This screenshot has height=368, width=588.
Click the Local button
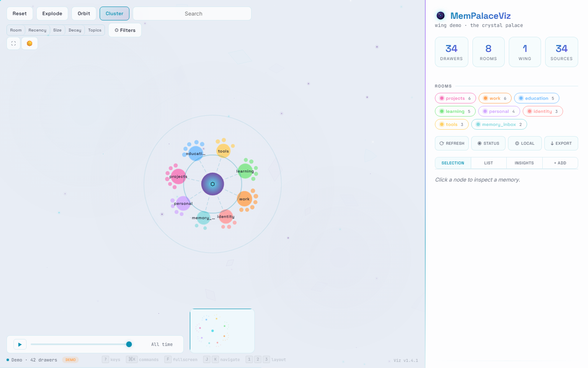pyautogui.click(x=525, y=144)
